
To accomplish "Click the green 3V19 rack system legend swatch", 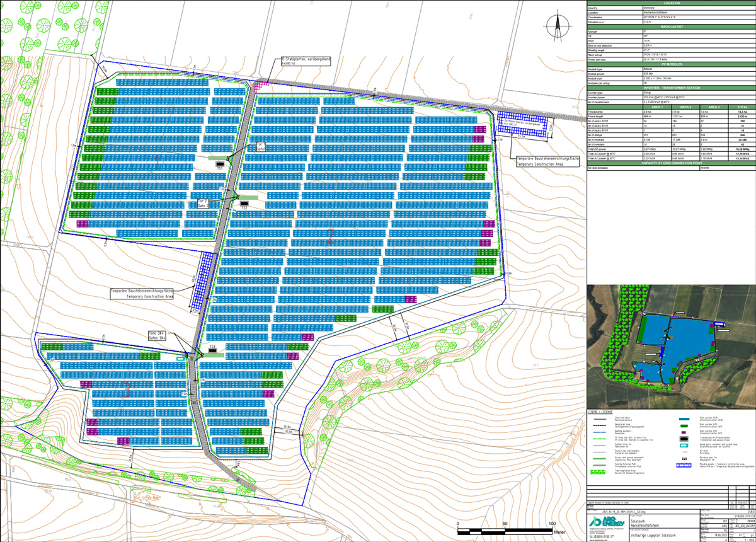I will coord(684,426).
